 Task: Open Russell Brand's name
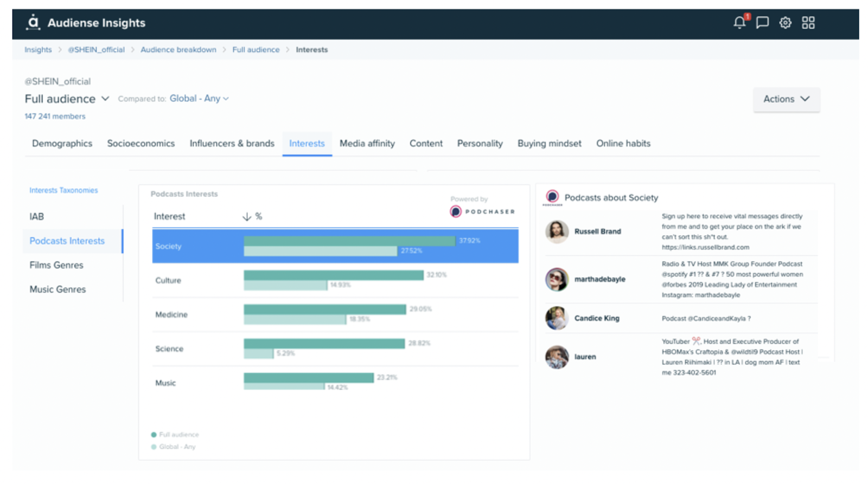click(x=597, y=231)
